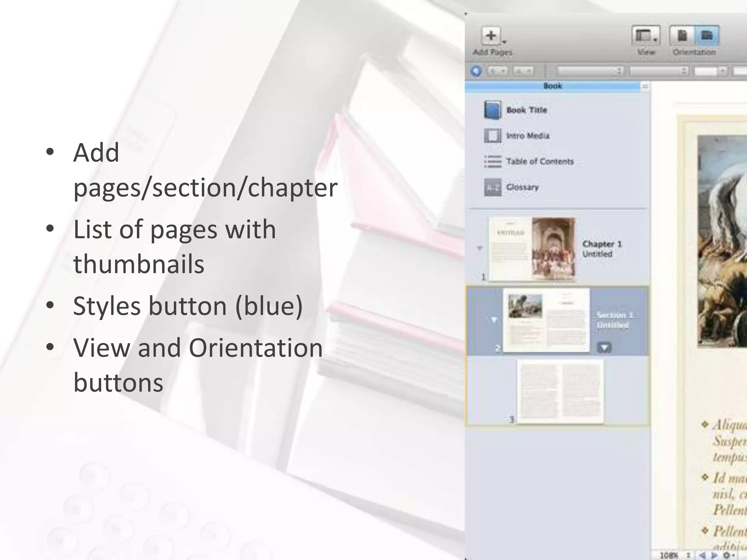The height and width of the screenshot is (560, 747).
Task: Open the paragraph style dropdown in format bar
Action: [498, 71]
